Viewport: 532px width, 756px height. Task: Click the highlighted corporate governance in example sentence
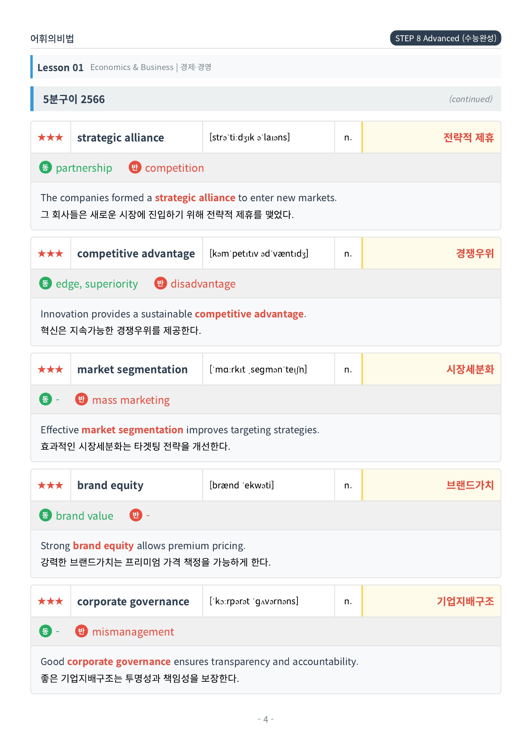tap(119, 661)
